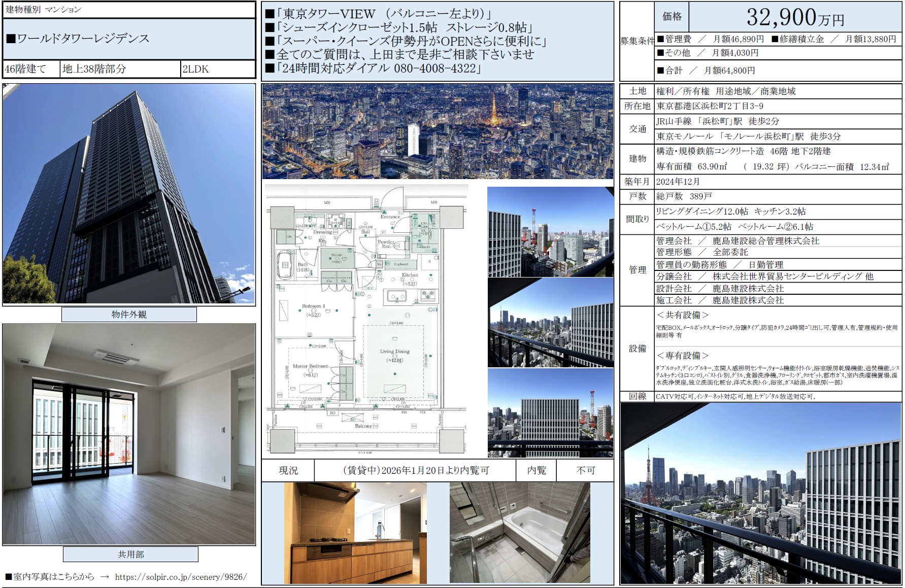Select the 内覧 不可 viewing status cell
The width and height of the screenshot is (905, 588).
585,471
